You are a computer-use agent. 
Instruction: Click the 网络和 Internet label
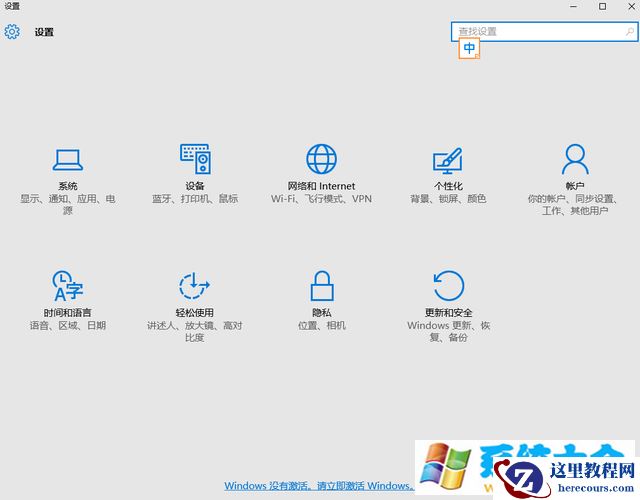coord(322,186)
